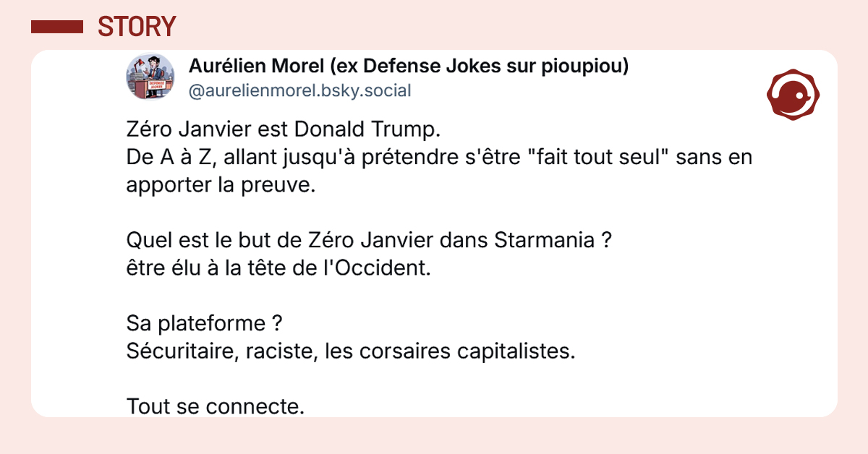This screenshot has width=868, height=454.
Task: Open the @aurelienmorel.bsky.social handle
Action: point(299,91)
